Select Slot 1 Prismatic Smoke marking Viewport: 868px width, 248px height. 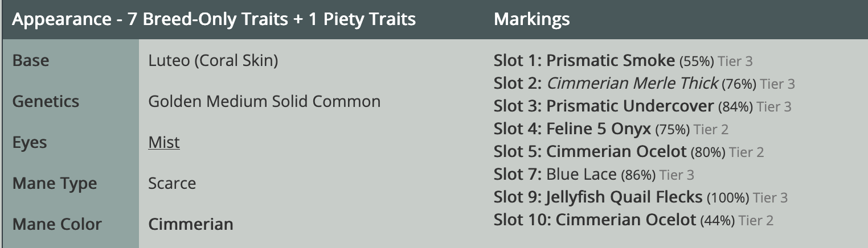pos(624,60)
